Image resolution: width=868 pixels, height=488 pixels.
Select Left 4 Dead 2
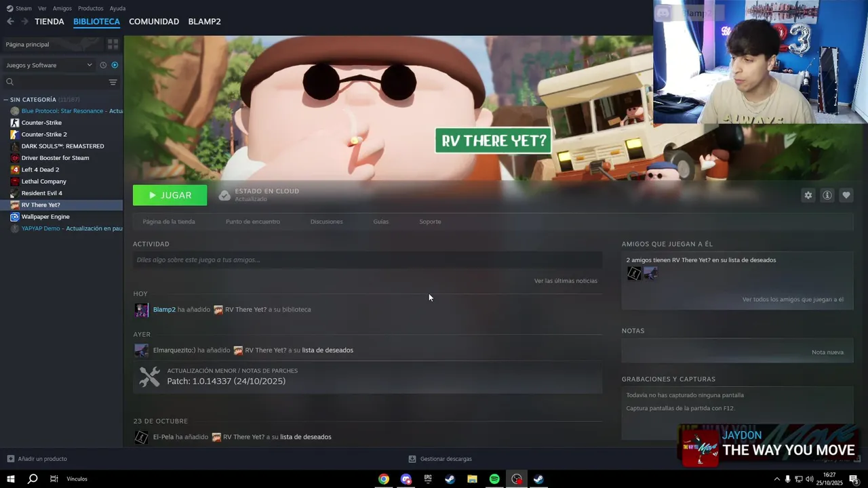coord(40,169)
